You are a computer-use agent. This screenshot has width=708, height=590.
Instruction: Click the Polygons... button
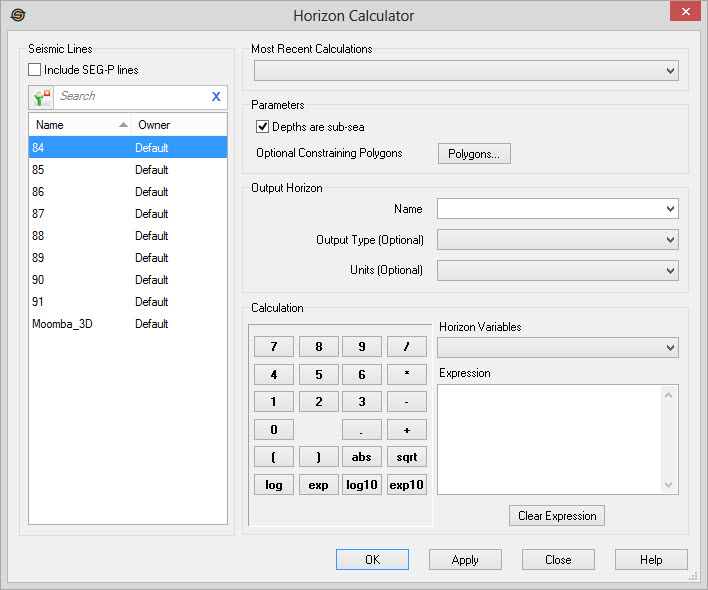point(474,153)
